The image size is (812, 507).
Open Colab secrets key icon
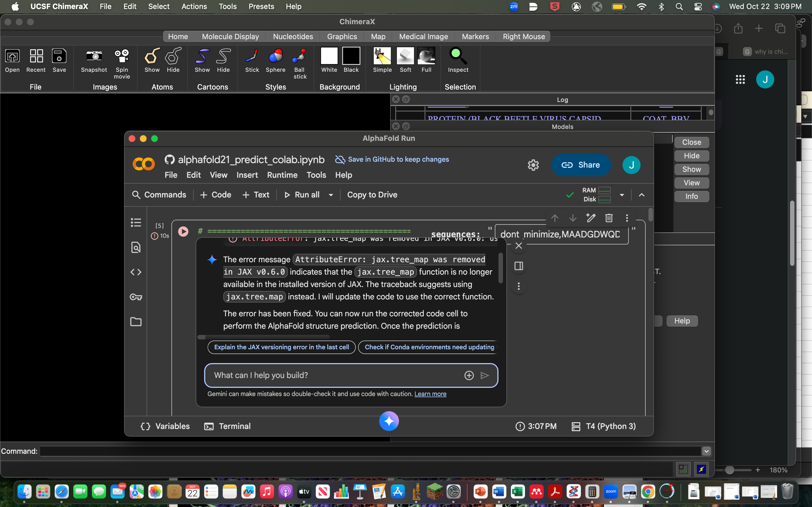coord(136,297)
